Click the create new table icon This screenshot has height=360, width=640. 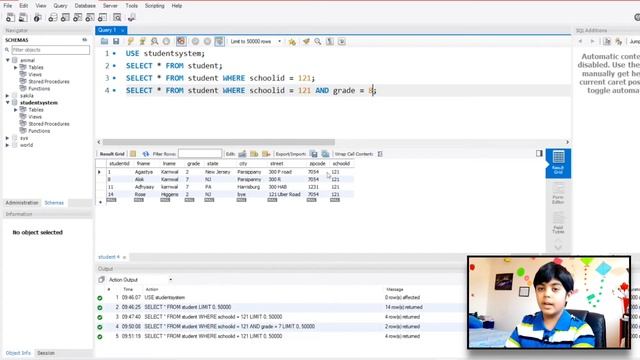[x=65, y=18]
